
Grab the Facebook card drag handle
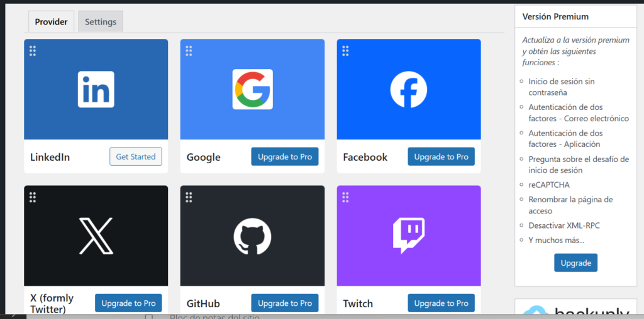coord(345,51)
